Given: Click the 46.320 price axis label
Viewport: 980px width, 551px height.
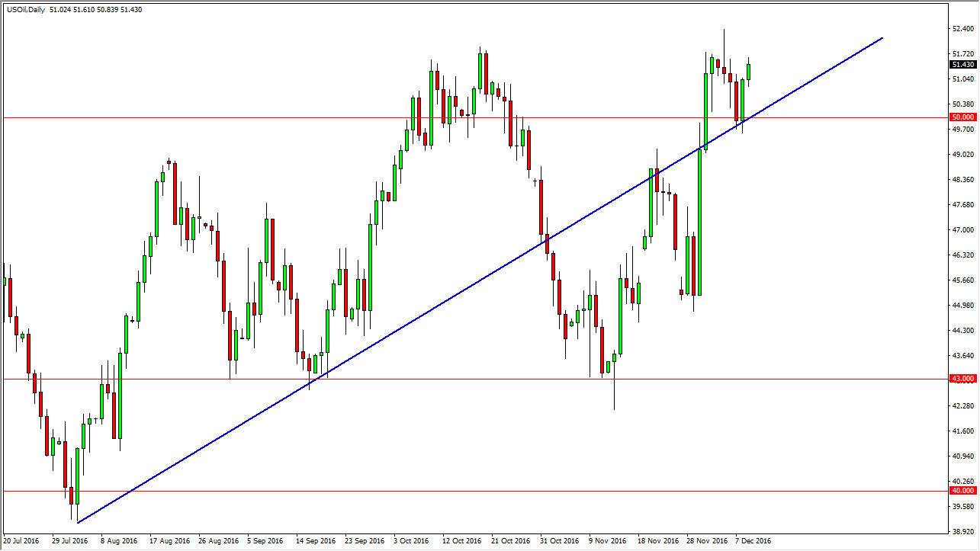Looking at the screenshot, I should (x=963, y=255).
